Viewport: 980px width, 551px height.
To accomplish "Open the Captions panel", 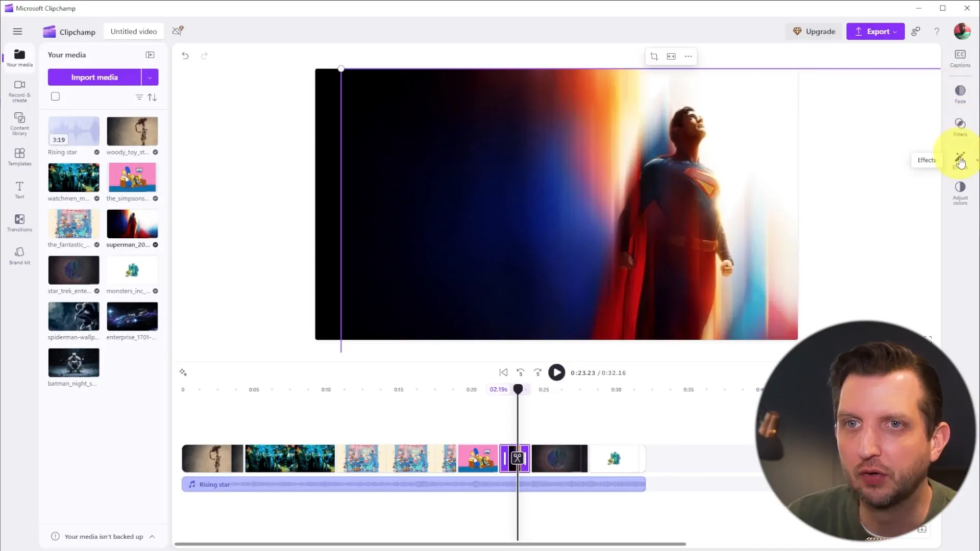I will (x=960, y=58).
